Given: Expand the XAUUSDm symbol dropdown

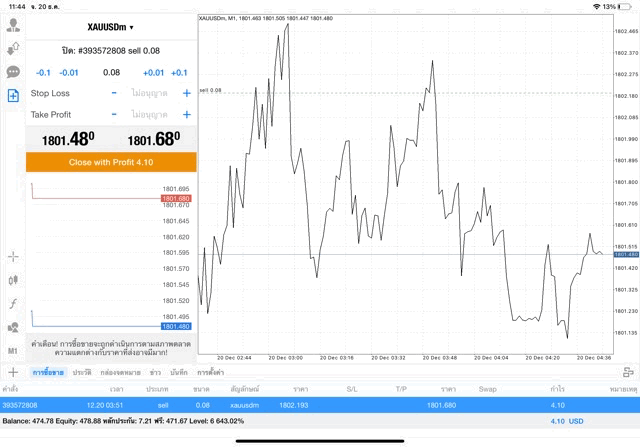Looking at the screenshot, I should tap(110, 27).
